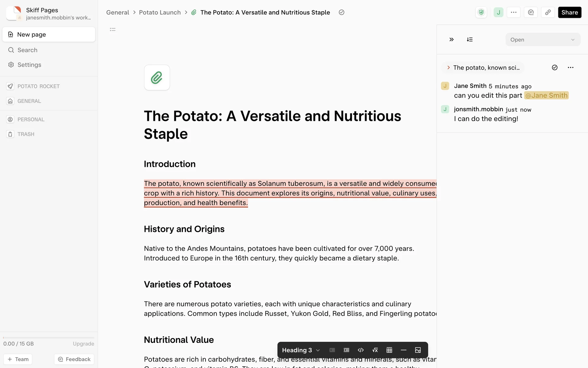The width and height of the screenshot is (588, 368).
Task: Click the indent icon in the toolbar
Action: (x=346, y=350)
